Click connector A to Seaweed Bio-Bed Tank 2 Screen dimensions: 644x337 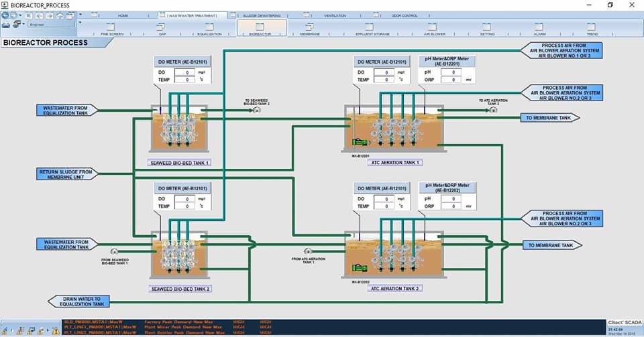pos(257,111)
